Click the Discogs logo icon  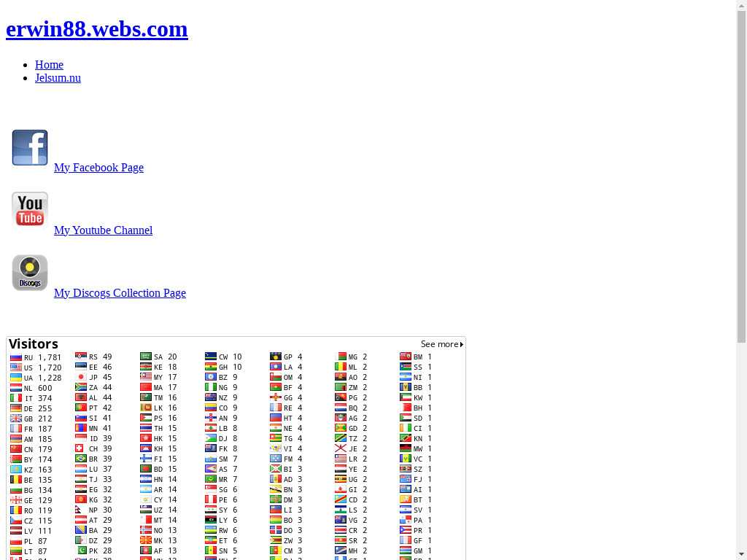(29, 273)
